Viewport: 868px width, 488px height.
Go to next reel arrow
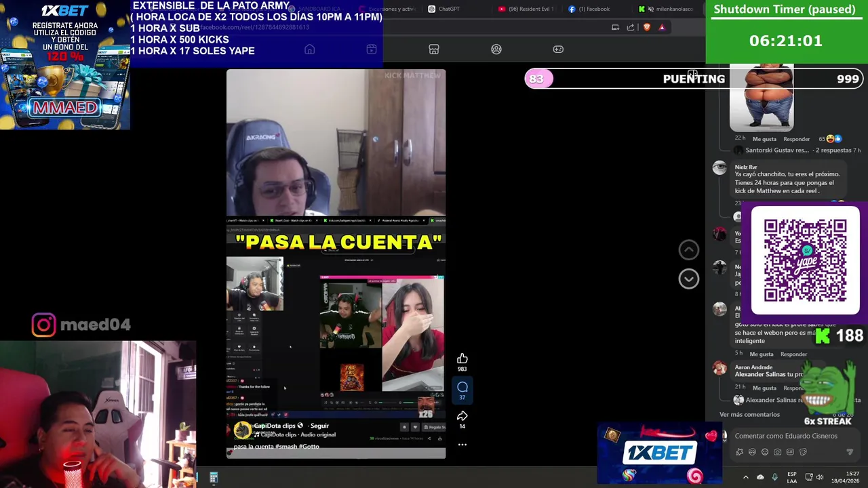click(x=688, y=279)
